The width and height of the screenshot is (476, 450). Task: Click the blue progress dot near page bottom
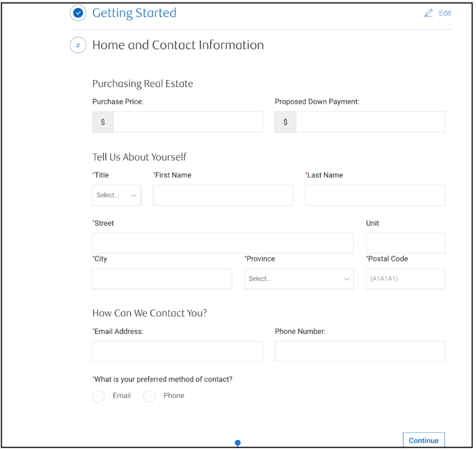tap(237, 443)
